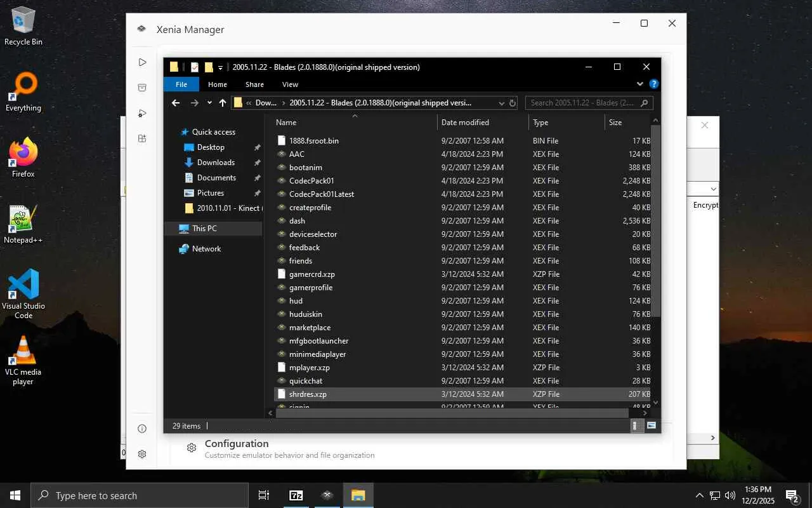Open the Customize Quick Access Toolbar dropdown
Viewport: 812px width, 508px height.
coord(221,67)
